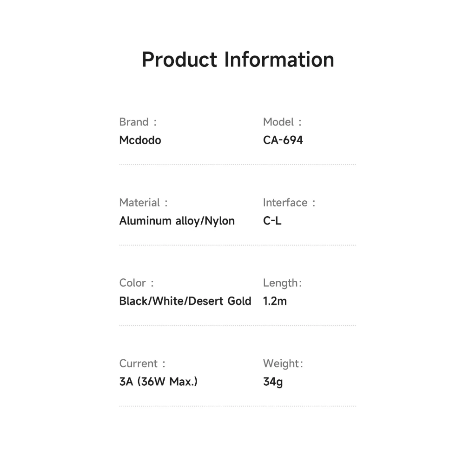476x476 pixels.
Task: Select the 1.2m length value
Action: pos(275,301)
